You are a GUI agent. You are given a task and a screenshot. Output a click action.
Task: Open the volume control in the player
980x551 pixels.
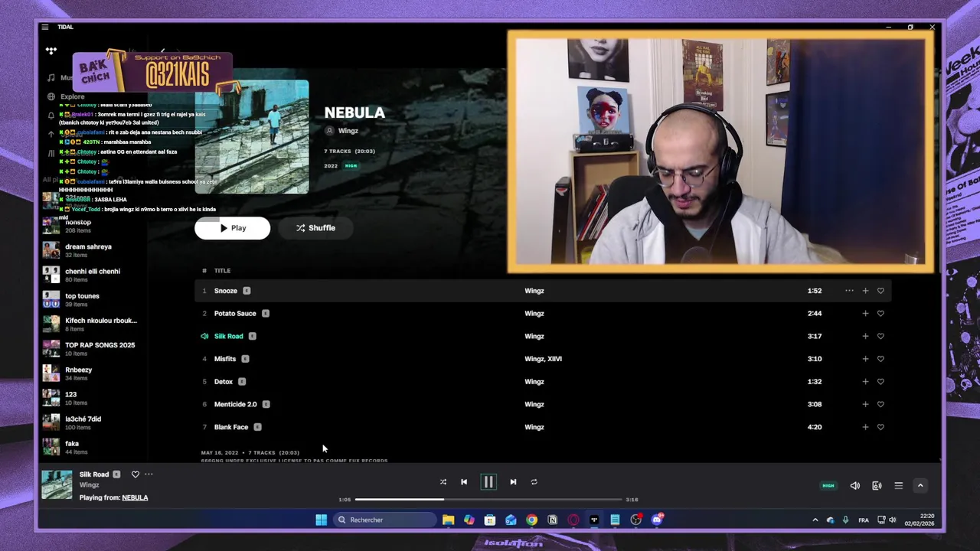click(x=855, y=486)
